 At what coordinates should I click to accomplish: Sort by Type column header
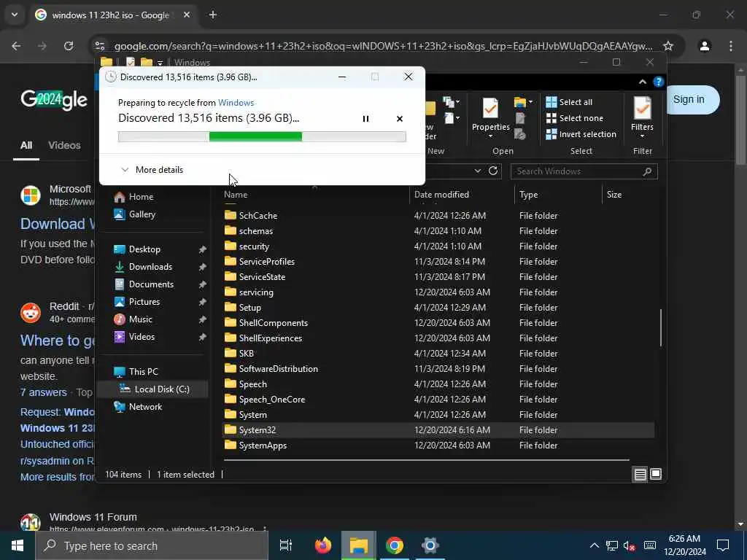tap(528, 194)
